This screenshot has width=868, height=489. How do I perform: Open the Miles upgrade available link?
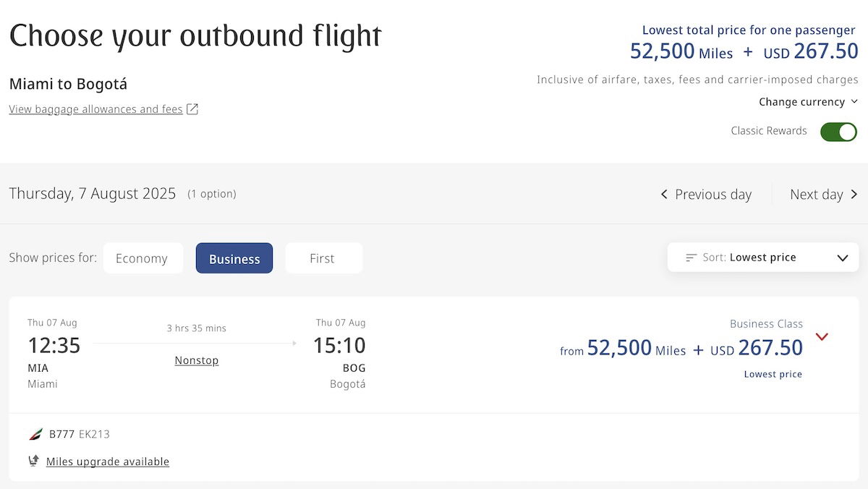108,462
